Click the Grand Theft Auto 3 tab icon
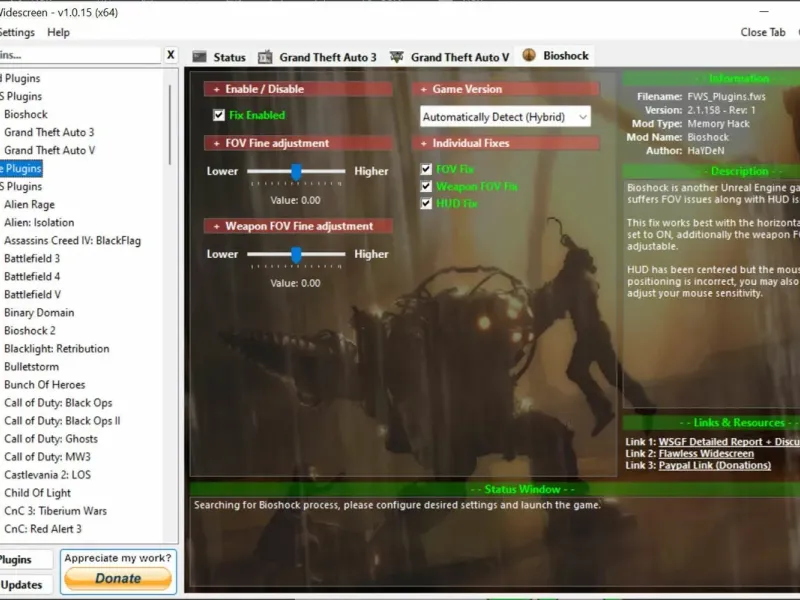Viewport: 800px width, 600px height. click(265, 57)
